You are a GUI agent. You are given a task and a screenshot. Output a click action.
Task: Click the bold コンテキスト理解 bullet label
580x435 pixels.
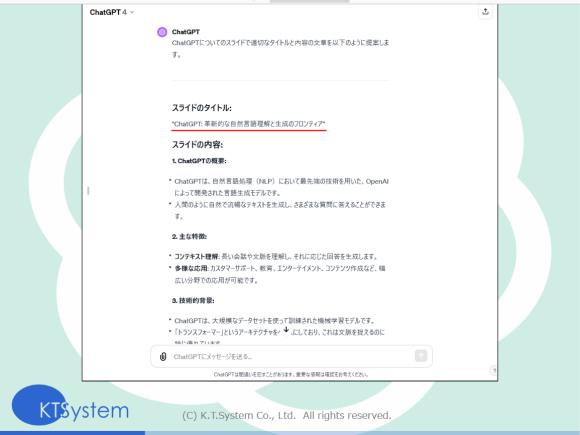196,257
